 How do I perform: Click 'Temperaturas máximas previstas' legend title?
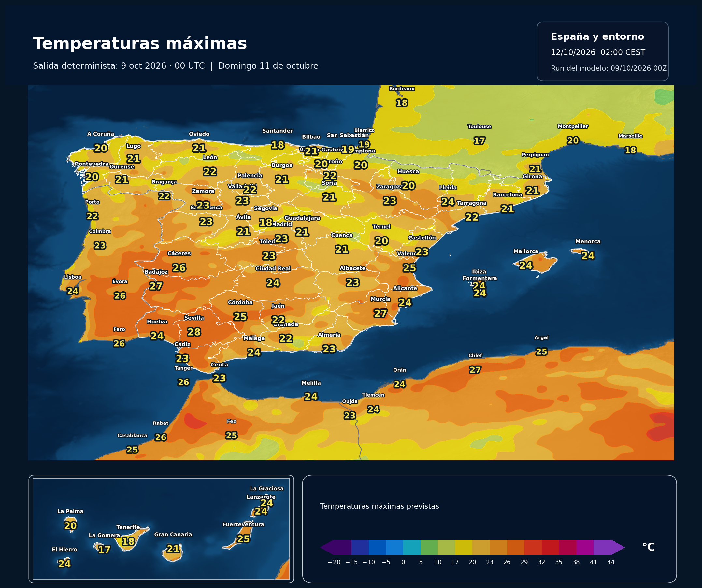pos(380,506)
